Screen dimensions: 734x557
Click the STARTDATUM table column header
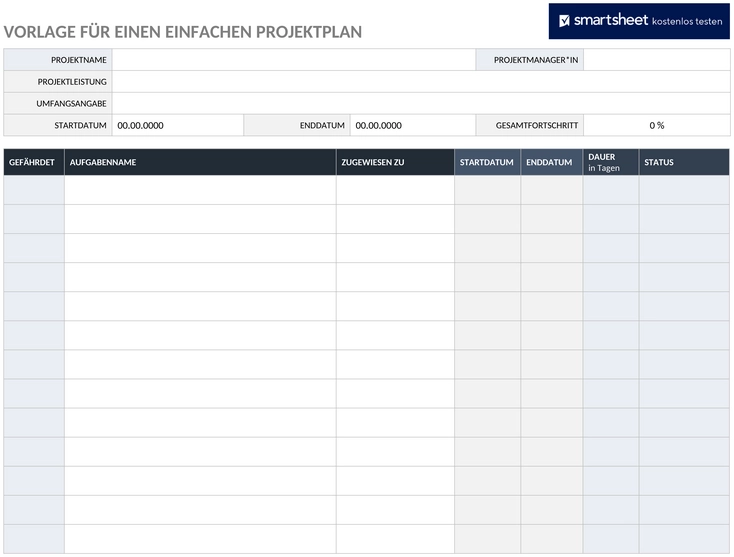click(x=487, y=162)
